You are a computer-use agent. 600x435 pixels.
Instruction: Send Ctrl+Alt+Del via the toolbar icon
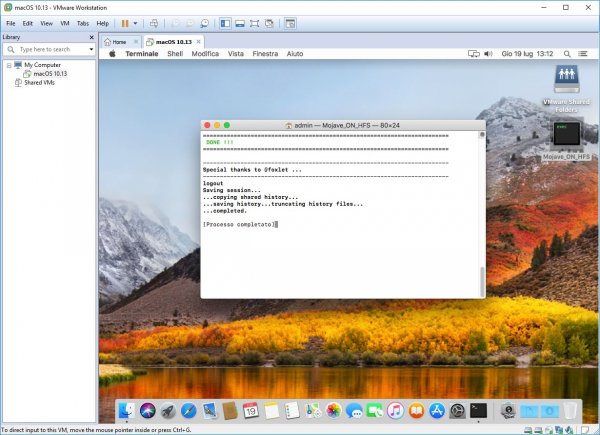pos(154,24)
